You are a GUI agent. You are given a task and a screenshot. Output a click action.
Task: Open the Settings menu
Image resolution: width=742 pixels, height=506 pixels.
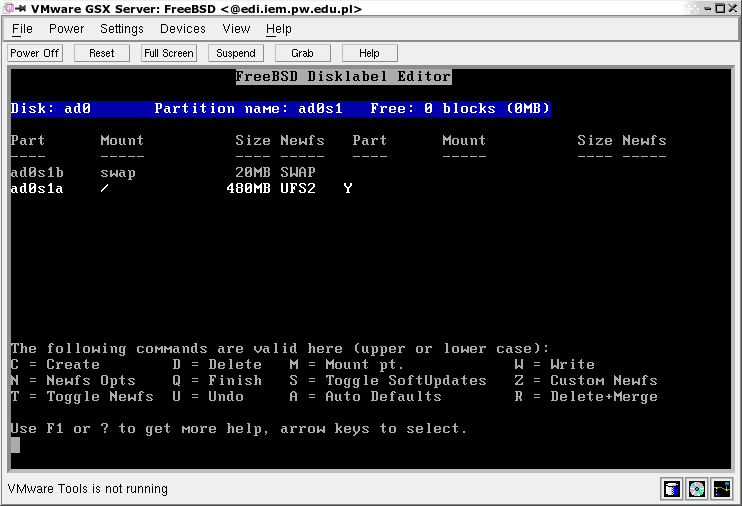click(122, 29)
